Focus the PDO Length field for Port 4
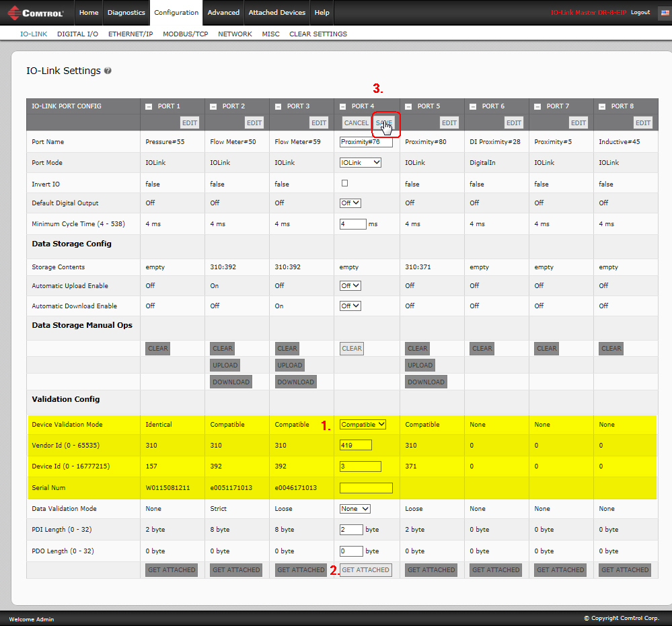Image resolution: width=672 pixels, height=626 pixels. [351, 551]
